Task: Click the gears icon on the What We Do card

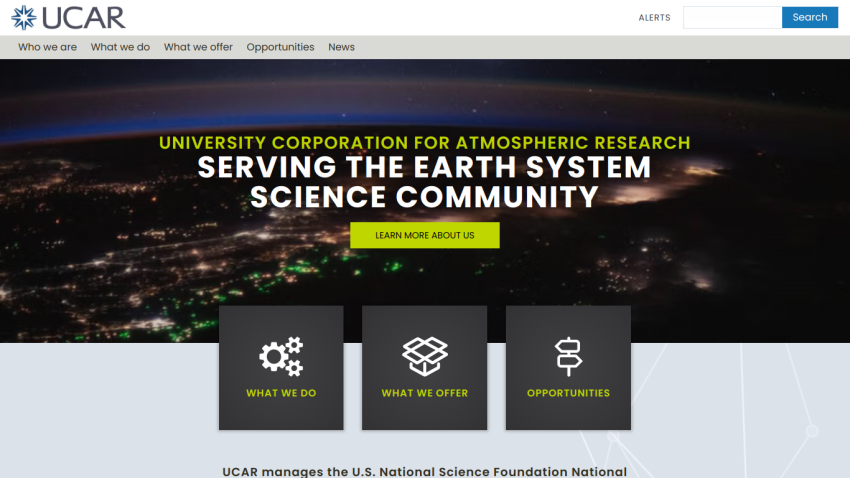Action: click(281, 357)
